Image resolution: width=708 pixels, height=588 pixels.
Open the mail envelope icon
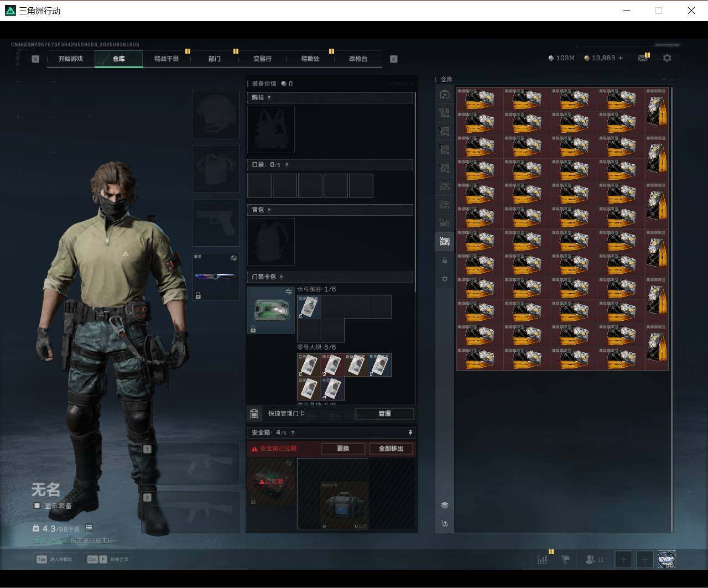(x=642, y=58)
